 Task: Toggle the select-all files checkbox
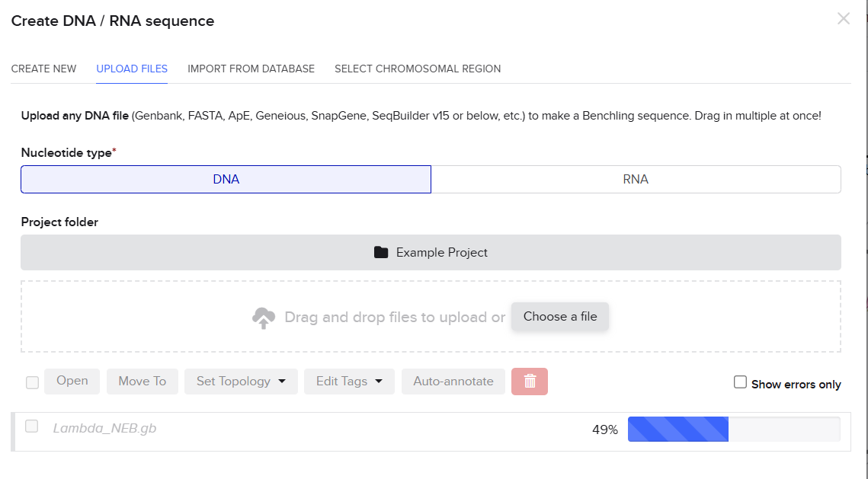32,382
